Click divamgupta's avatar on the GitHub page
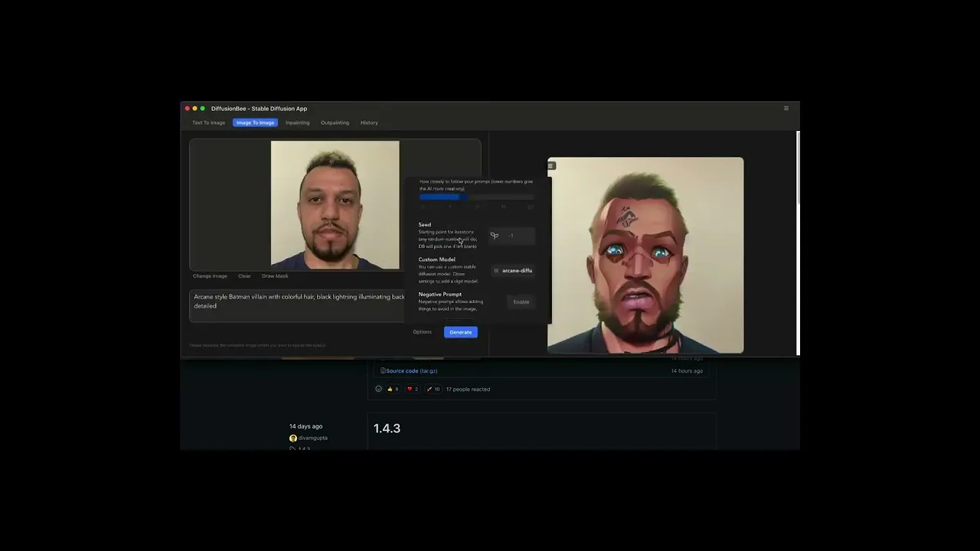 coord(293,438)
